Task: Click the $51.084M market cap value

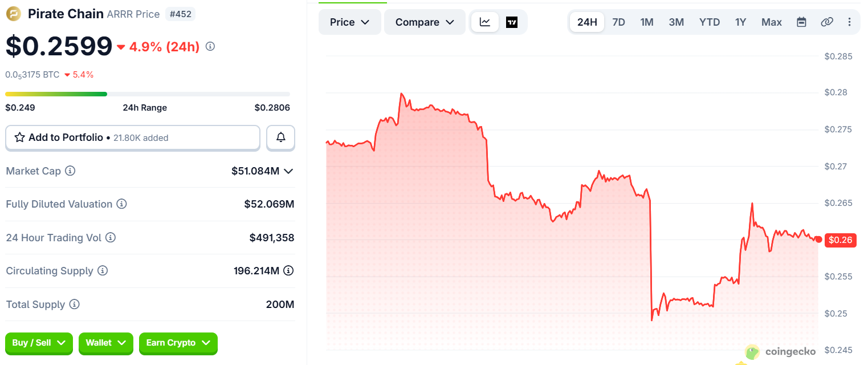Action: point(255,171)
